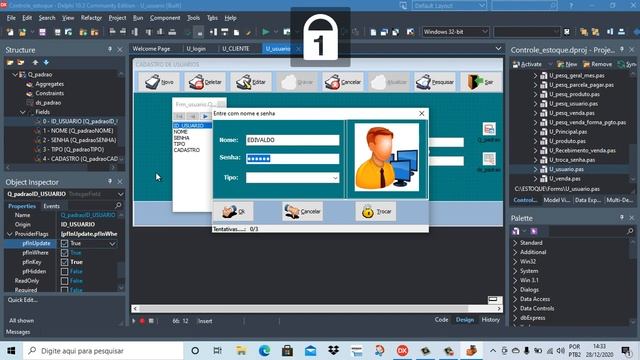Screen dimensions: 640x360
Task: Click the Cancelar button in login dialog
Action: click(302, 211)
